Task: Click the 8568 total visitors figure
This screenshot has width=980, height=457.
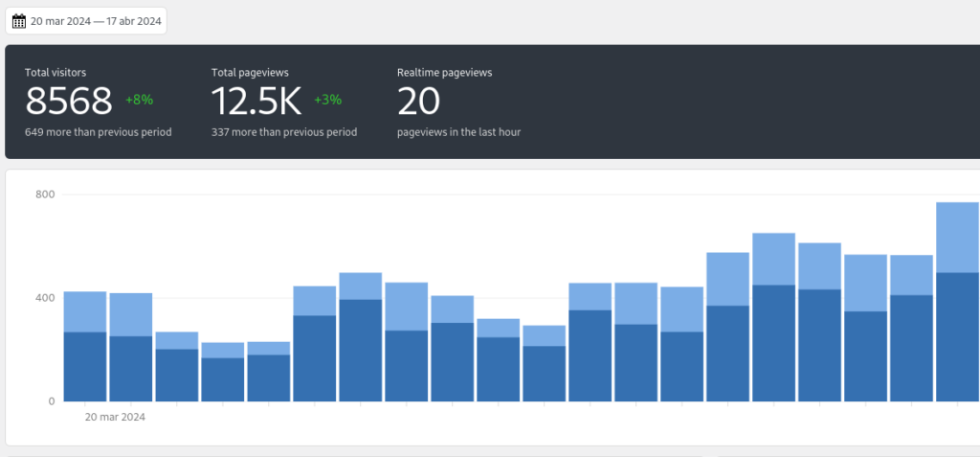Action: [69, 101]
